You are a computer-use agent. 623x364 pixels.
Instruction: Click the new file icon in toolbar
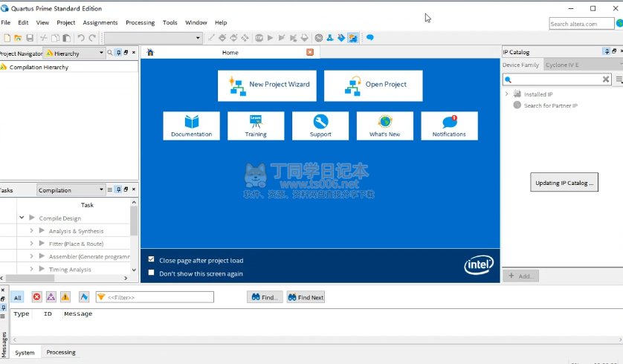(x=7, y=38)
